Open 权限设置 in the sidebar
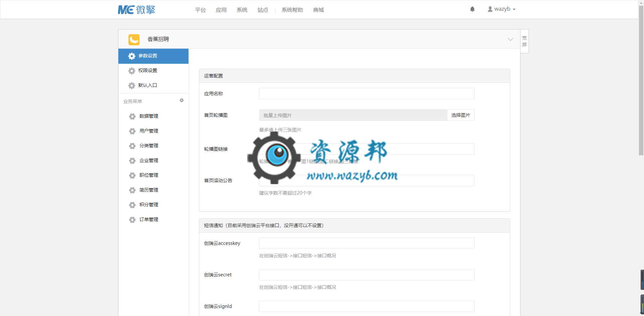The width and height of the screenshot is (644, 316). [x=153, y=71]
